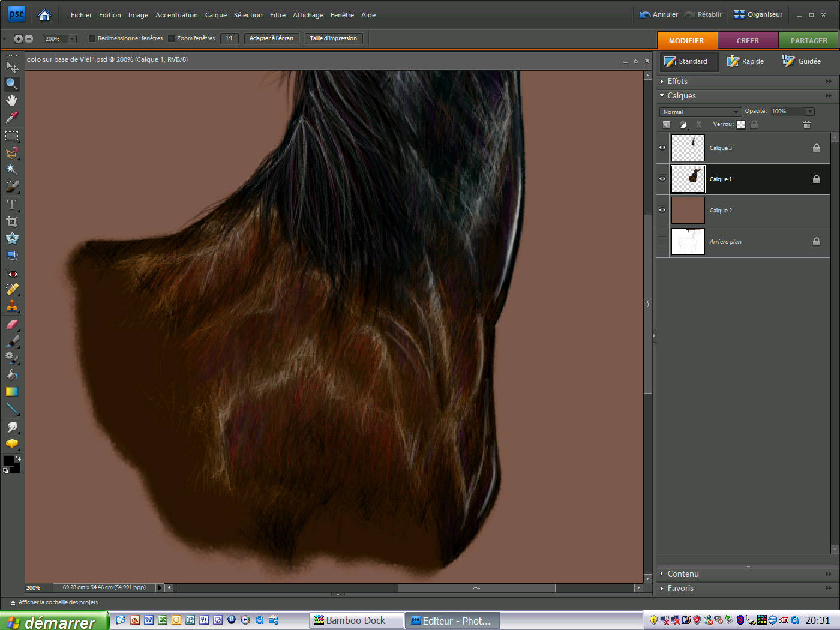Toggle lock all in layers panel
This screenshot has width=840, height=630.
pos(754,124)
